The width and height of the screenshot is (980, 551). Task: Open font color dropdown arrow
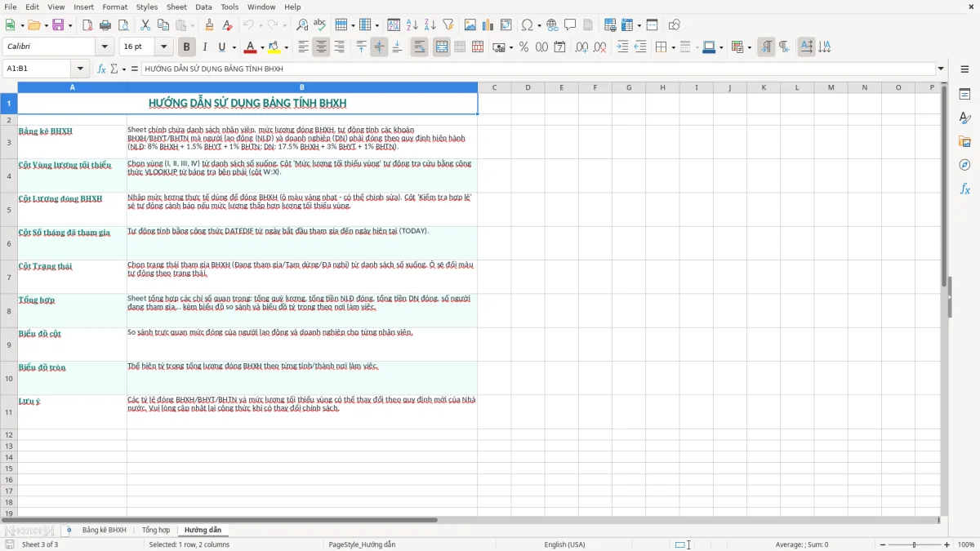(x=261, y=47)
